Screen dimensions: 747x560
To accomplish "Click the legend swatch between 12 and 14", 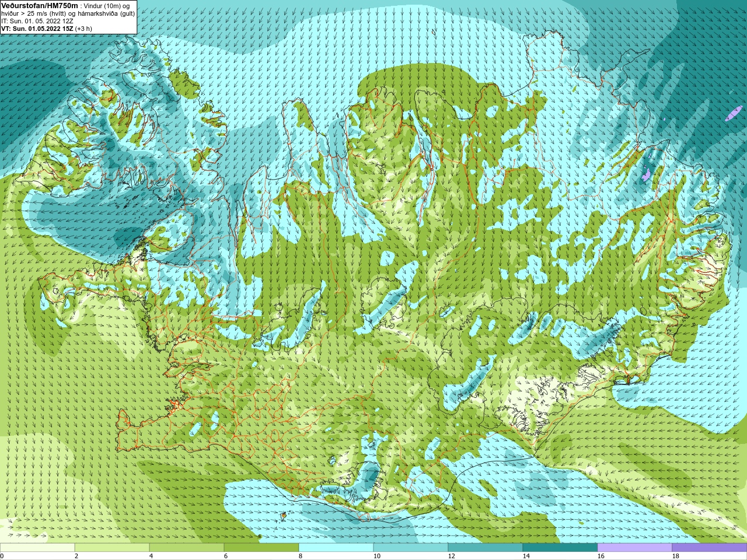I will [486, 548].
